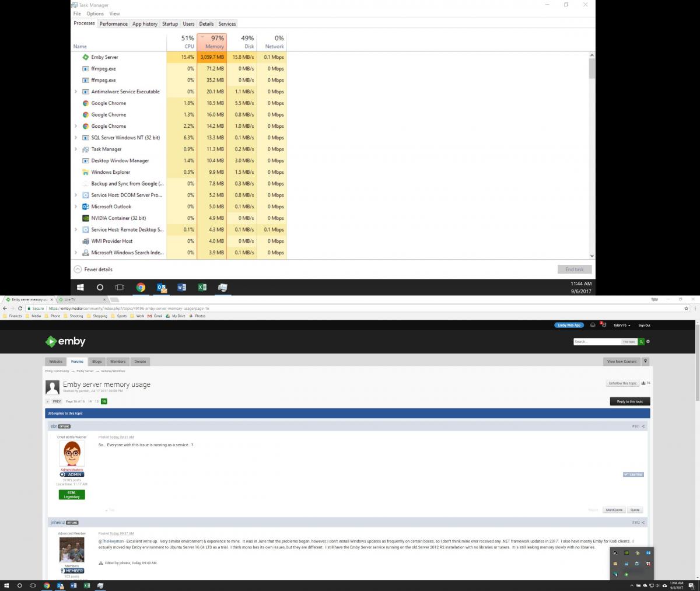Collapse Task Manager with Fewer details
Viewport: 700px width, 591px height.
(93, 270)
